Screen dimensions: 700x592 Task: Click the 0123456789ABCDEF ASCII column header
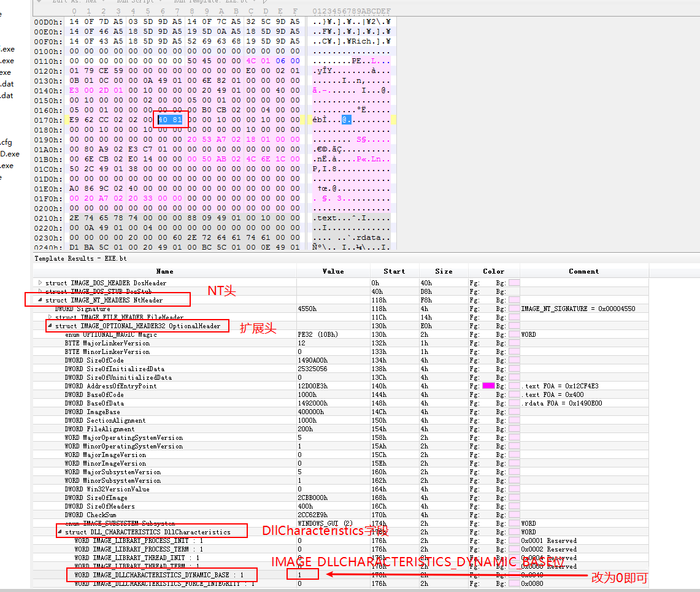[352, 10]
